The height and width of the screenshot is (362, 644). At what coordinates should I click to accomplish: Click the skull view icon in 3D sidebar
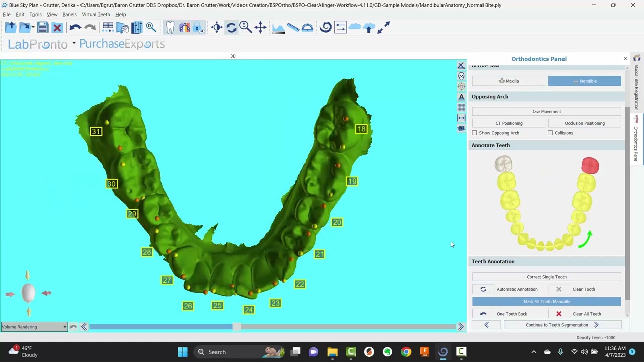tap(461, 76)
